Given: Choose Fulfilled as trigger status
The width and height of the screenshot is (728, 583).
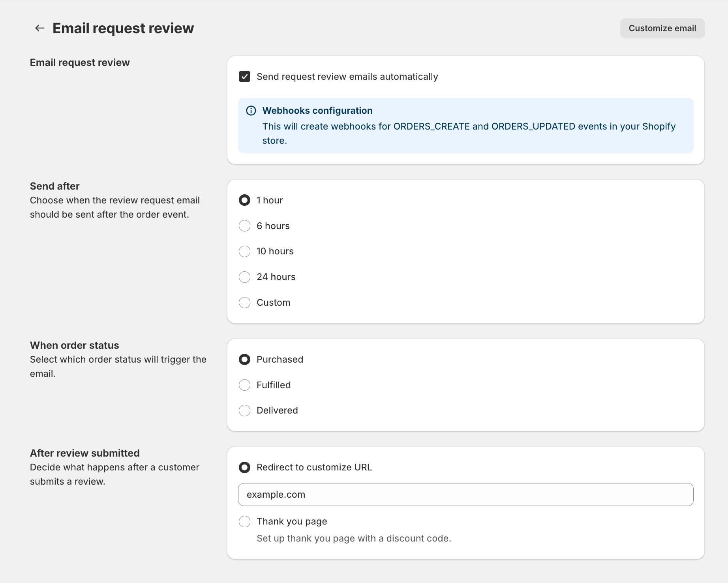Looking at the screenshot, I should (245, 385).
